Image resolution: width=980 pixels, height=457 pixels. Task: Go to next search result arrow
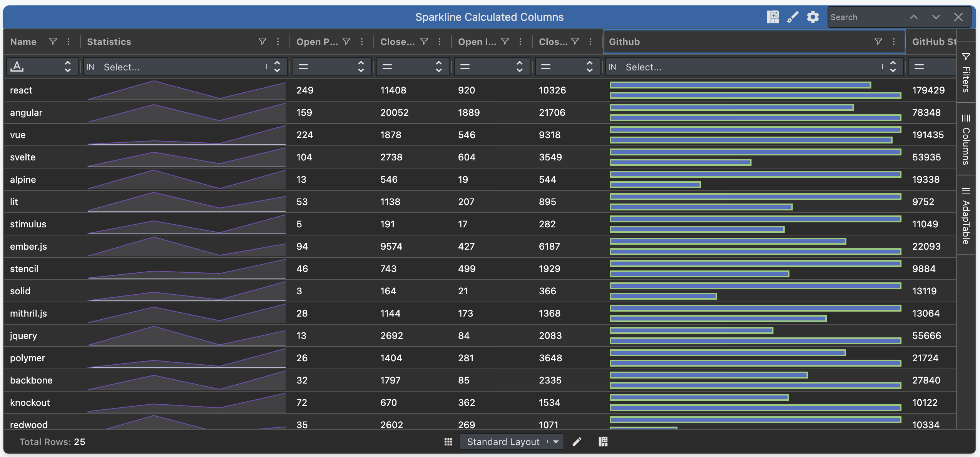coord(936,17)
